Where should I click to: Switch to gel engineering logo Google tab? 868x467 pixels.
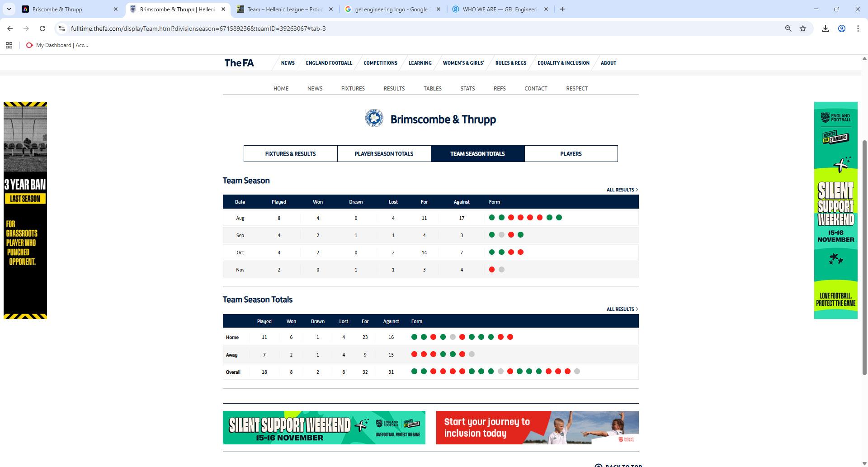click(x=393, y=9)
